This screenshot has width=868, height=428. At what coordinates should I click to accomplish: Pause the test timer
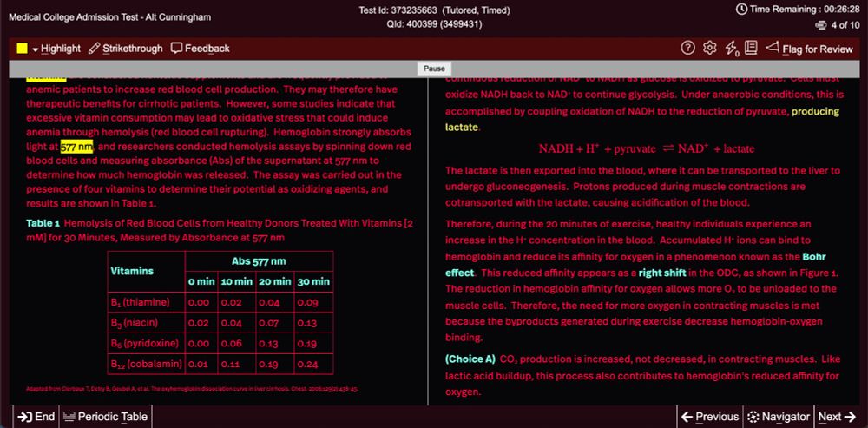pos(434,69)
